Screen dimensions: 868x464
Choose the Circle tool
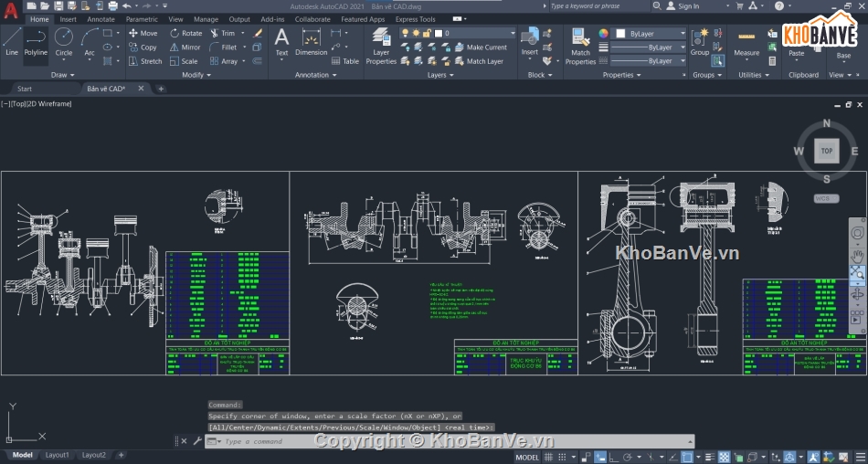coord(64,42)
